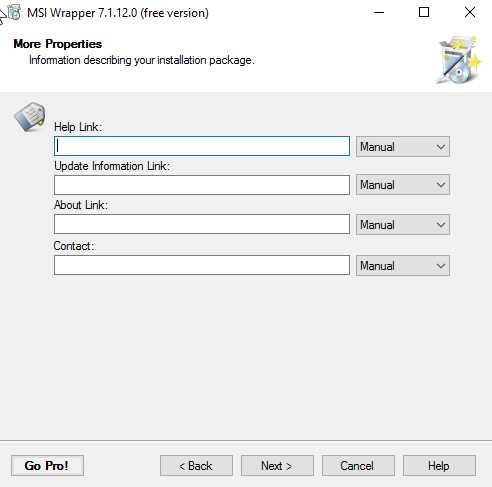Focus the Help Link text field
This screenshot has height=487, width=492.
(x=202, y=146)
